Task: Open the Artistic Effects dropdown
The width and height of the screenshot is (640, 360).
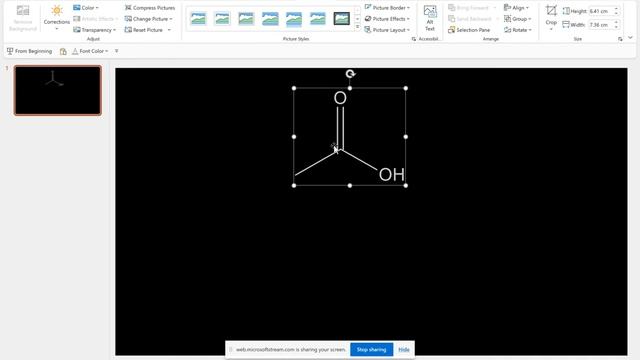Action: [x=96, y=19]
